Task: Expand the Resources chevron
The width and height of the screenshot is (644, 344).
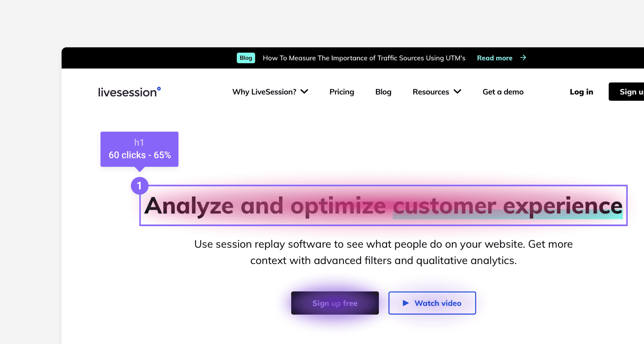Action: pyautogui.click(x=458, y=92)
